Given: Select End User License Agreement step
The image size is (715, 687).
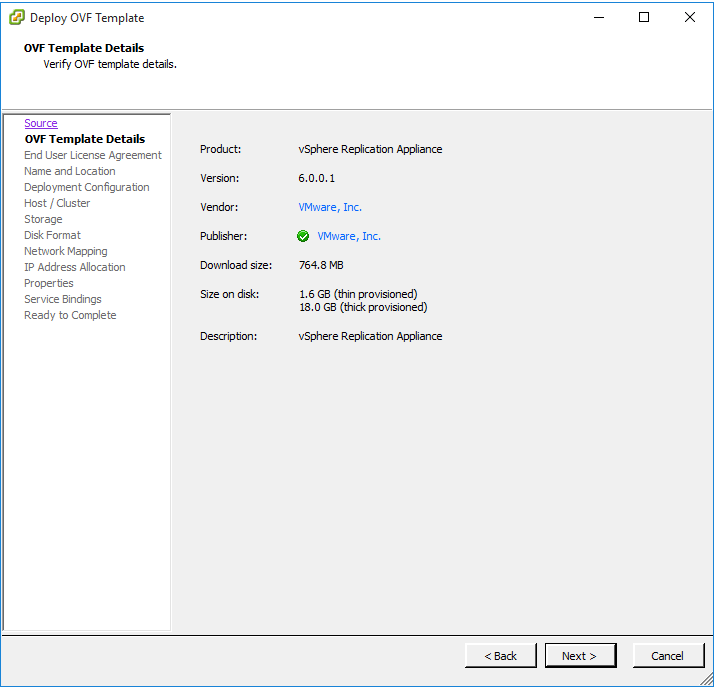Looking at the screenshot, I should [93, 155].
